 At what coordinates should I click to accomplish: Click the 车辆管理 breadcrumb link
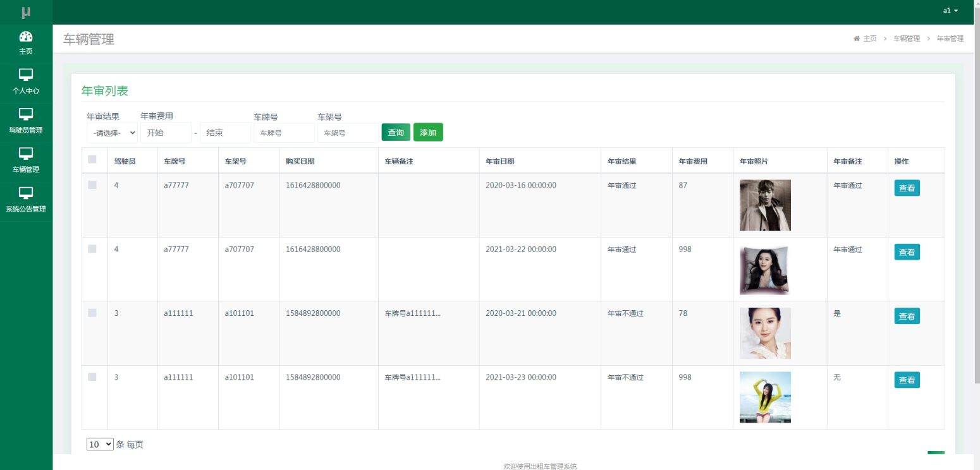pos(907,39)
